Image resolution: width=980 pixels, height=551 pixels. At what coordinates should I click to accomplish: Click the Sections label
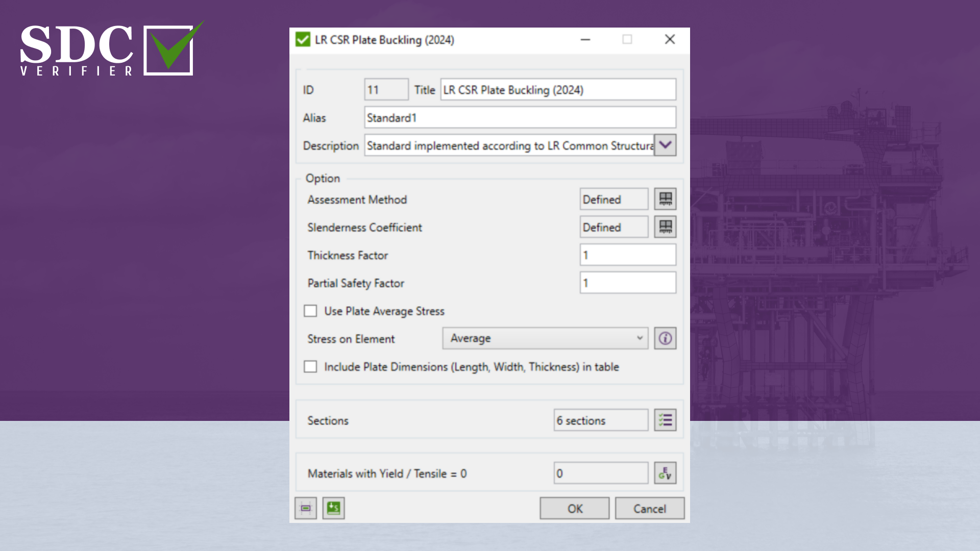328,420
